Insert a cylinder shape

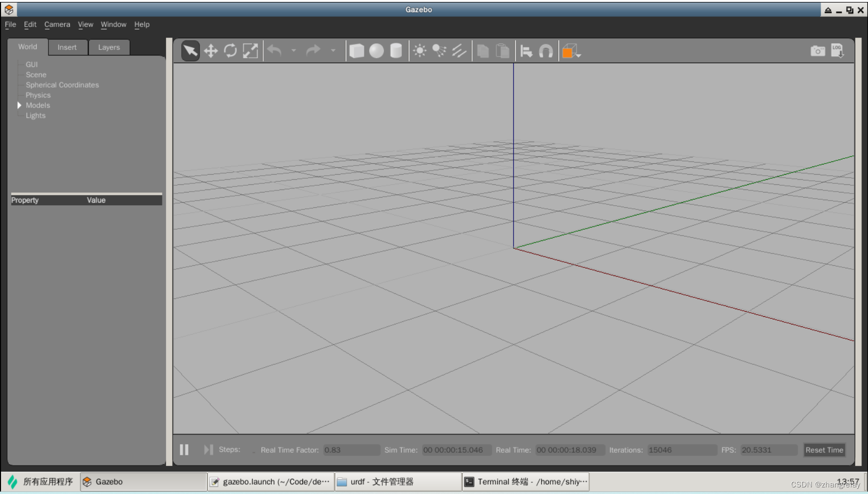pyautogui.click(x=396, y=50)
